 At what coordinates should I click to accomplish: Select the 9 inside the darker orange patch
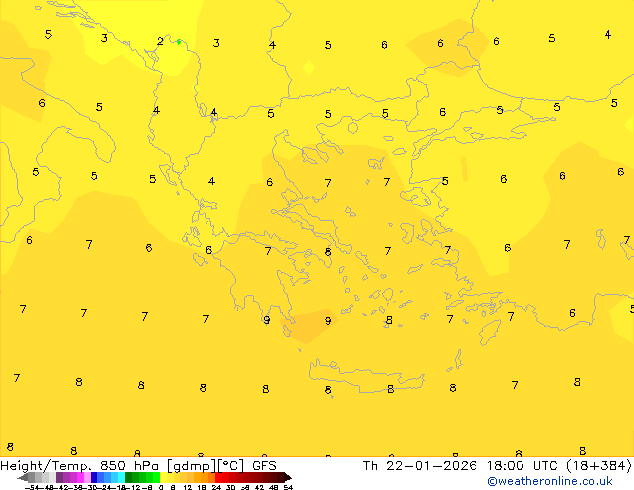328,321
